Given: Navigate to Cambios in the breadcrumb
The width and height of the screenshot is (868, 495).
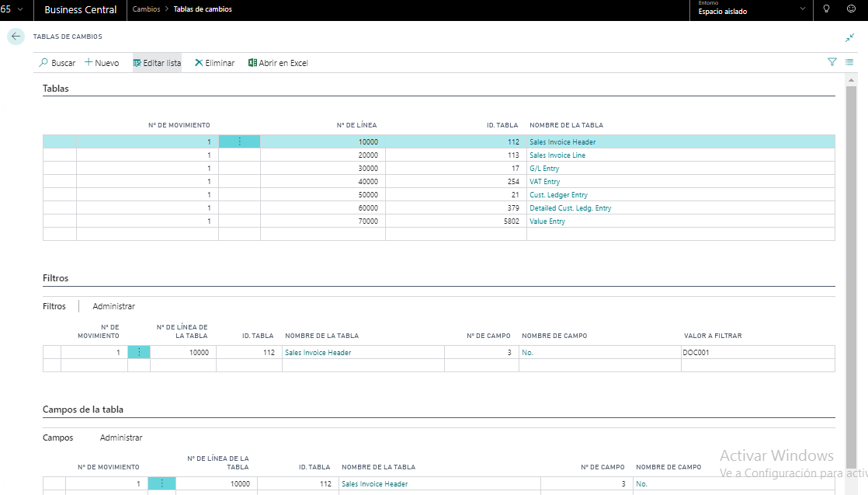Looking at the screenshot, I should [x=146, y=9].
